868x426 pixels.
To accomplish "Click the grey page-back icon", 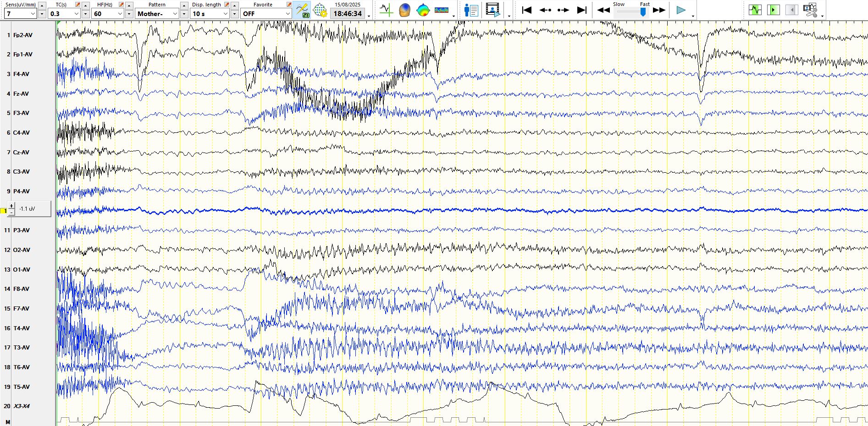I will click(791, 10).
